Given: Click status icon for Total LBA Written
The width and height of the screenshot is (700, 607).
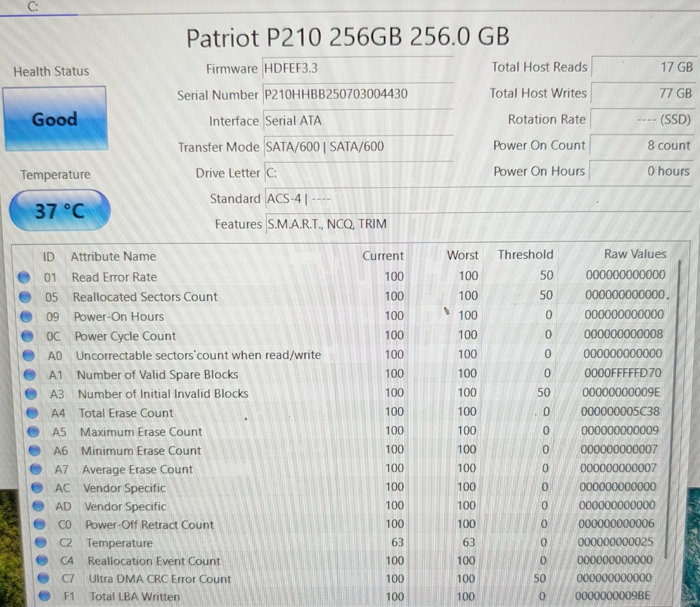Looking at the screenshot, I should [44, 596].
